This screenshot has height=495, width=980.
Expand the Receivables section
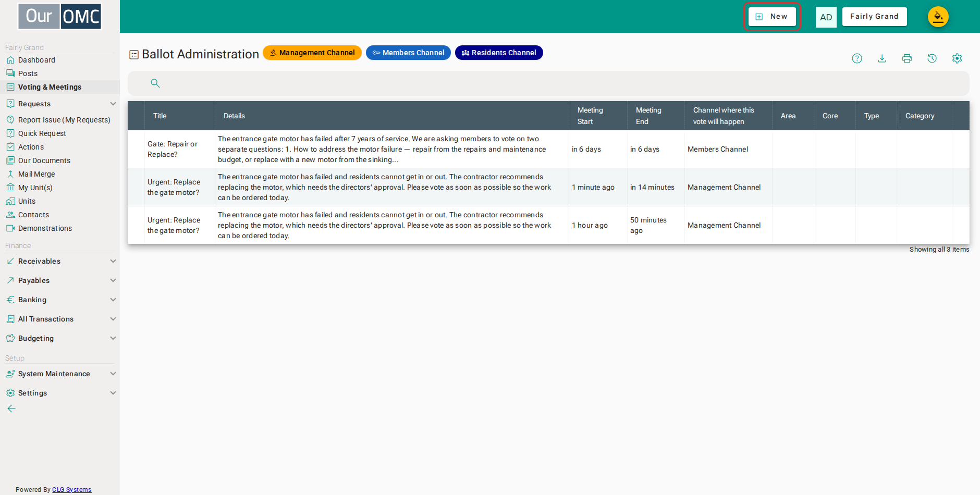(60, 261)
